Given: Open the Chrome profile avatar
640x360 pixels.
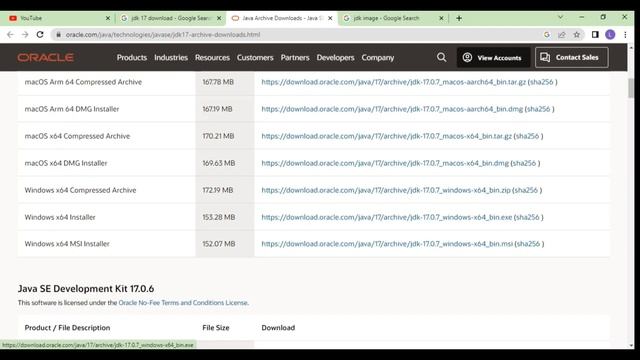Looking at the screenshot, I should (610, 35).
